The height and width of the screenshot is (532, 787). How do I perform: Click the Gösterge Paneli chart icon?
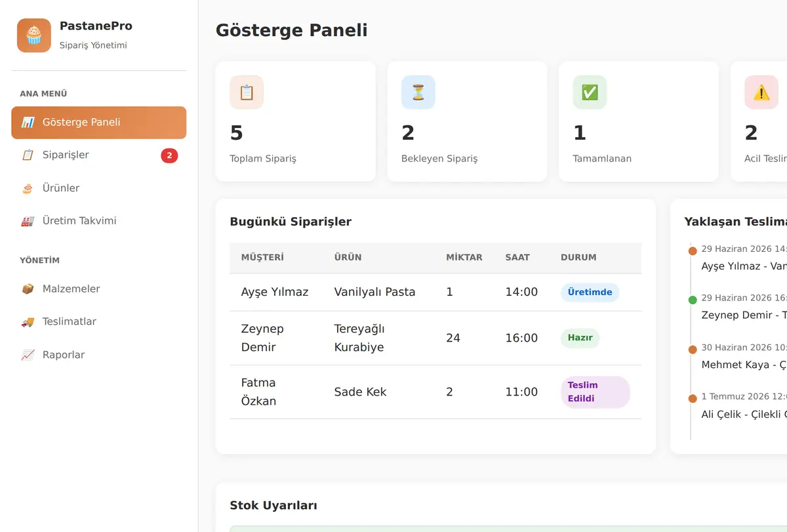tap(28, 123)
